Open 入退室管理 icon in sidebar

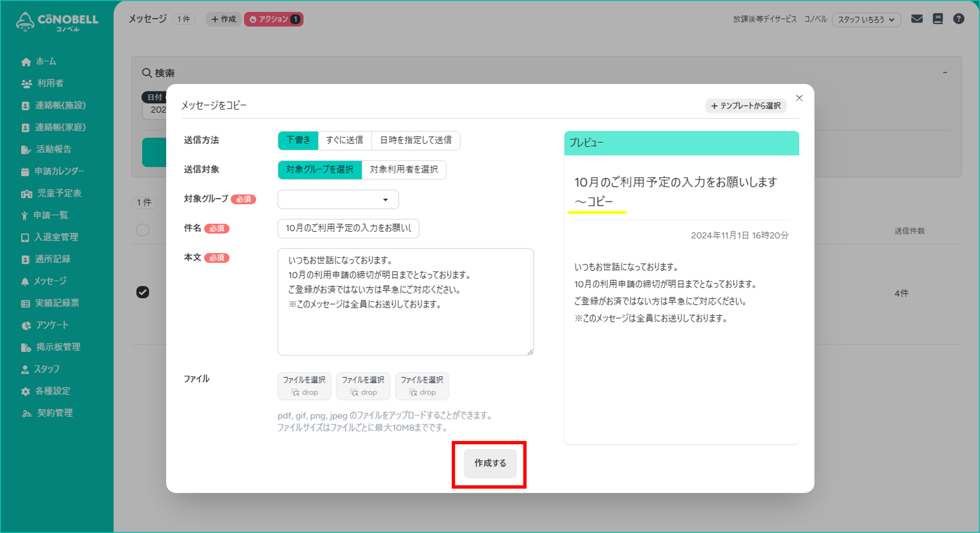click(25, 238)
